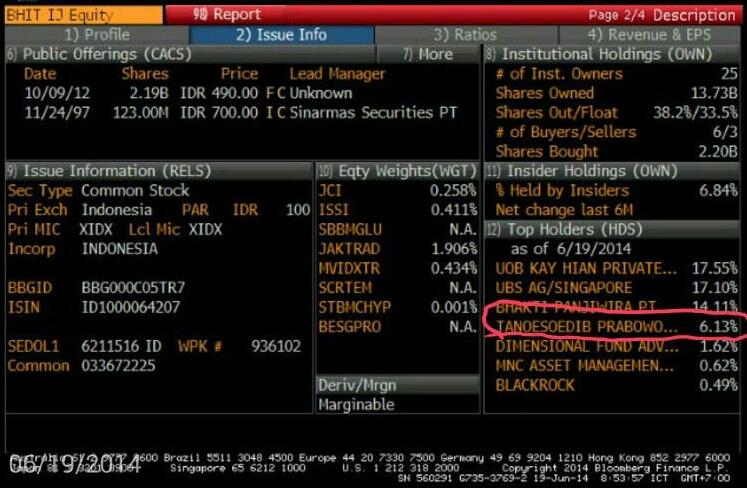The width and height of the screenshot is (747, 488).
Task: Click the Pri Exch Indonesia value
Action: (x=117, y=210)
